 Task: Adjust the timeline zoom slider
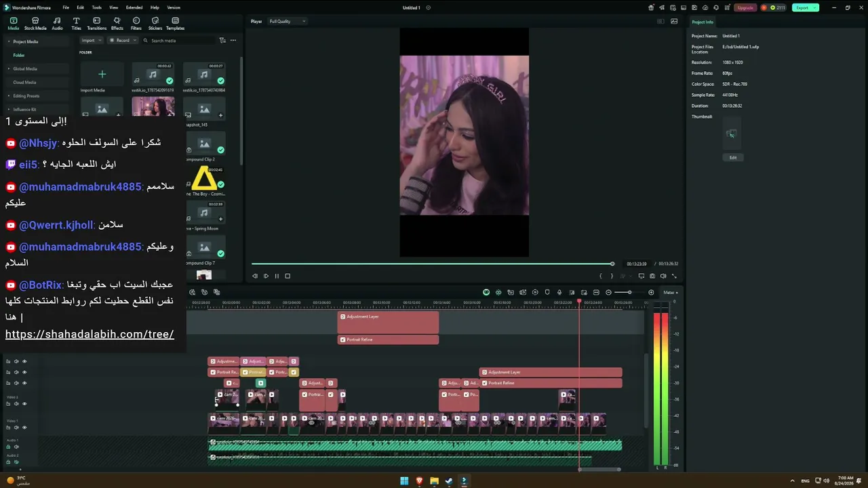(629, 293)
